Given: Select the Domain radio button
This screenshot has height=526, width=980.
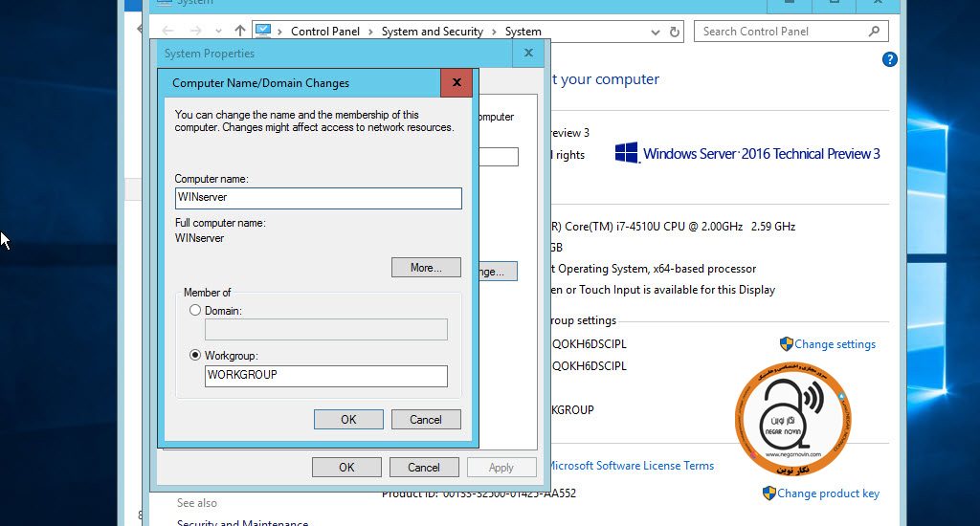Looking at the screenshot, I should pyautogui.click(x=195, y=310).
